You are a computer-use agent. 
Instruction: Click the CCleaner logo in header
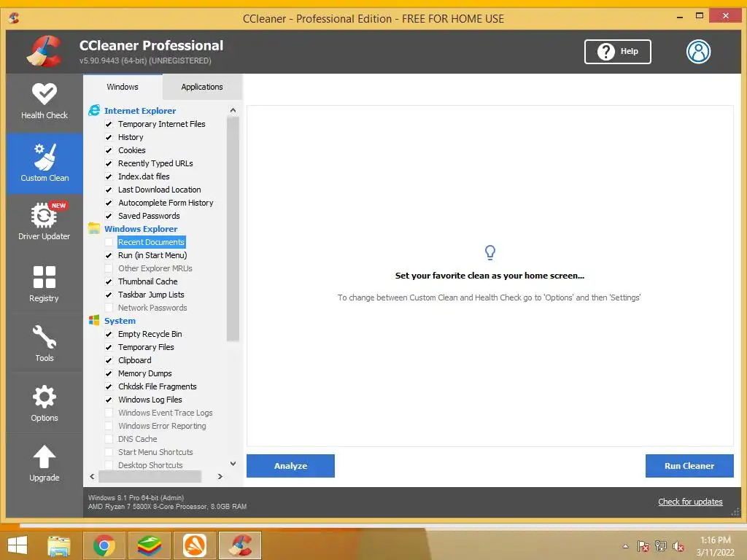pyautogui.click(x=44, y=51)
